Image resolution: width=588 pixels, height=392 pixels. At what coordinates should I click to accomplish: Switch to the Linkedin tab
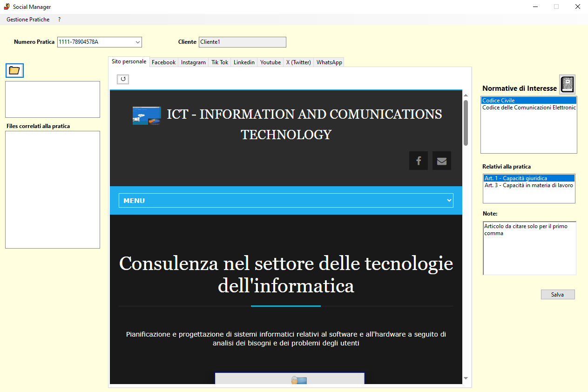point(244,62)
